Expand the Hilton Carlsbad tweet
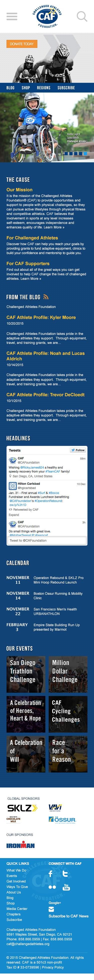Screen dimensions: 94x980 pos(14,515)
